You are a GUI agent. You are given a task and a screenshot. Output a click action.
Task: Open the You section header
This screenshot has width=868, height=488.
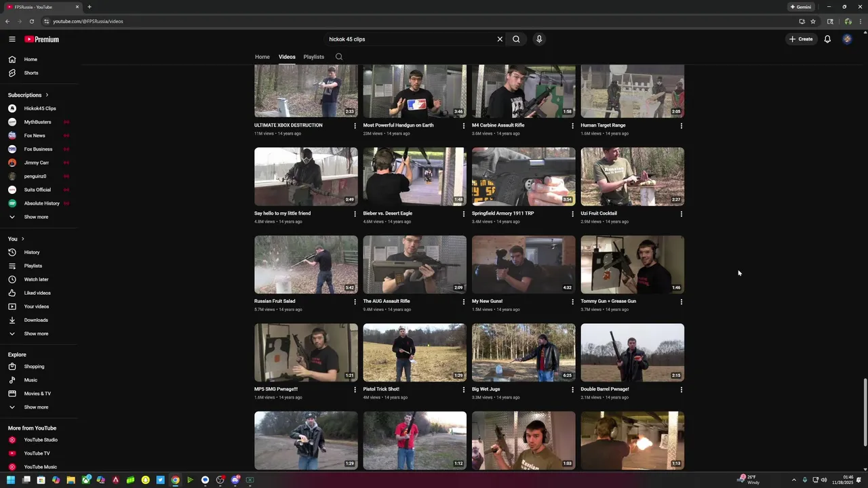point(16,239)
